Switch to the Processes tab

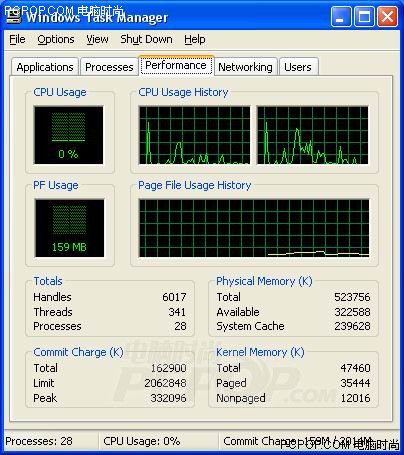tap(109, 67)
